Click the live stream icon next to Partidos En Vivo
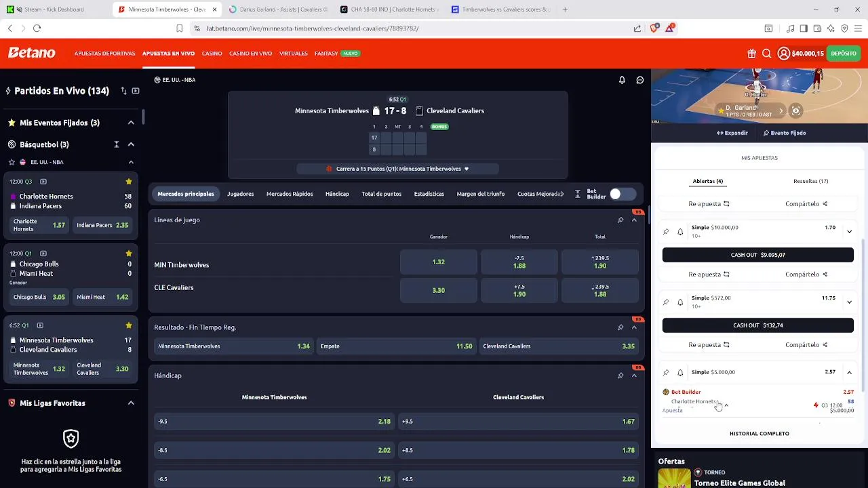Screen dimensions: 868x488 coord(136,91)
